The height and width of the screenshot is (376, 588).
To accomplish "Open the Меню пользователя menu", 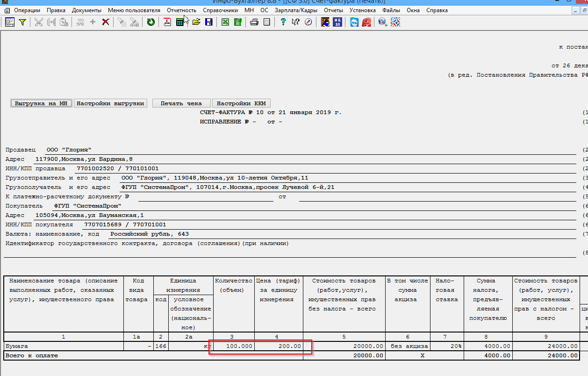I will [134, 10].
